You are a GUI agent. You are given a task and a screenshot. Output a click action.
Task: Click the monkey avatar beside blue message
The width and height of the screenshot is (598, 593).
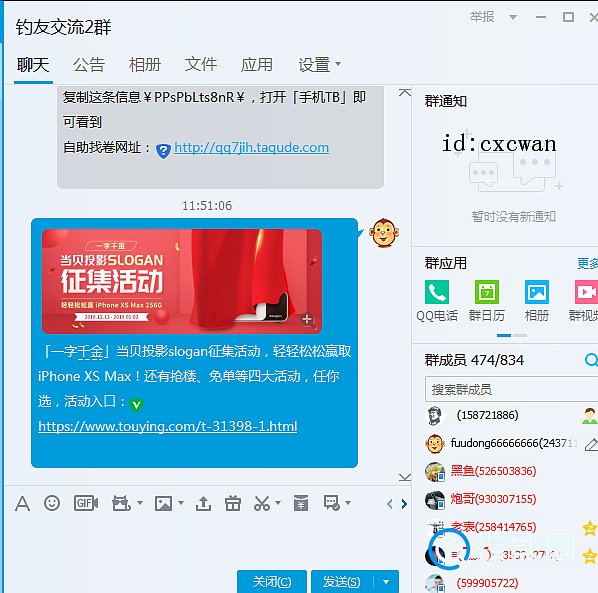pos(384,233)
